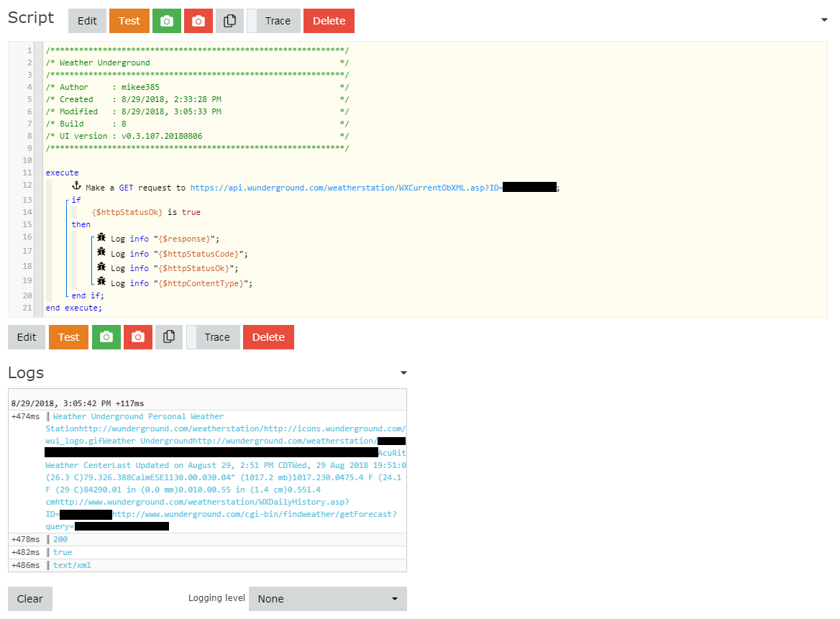This screenshot has width=840, height=619.
Task: Click the 'Author : mikee385' comment line
Action: (197, 87)
